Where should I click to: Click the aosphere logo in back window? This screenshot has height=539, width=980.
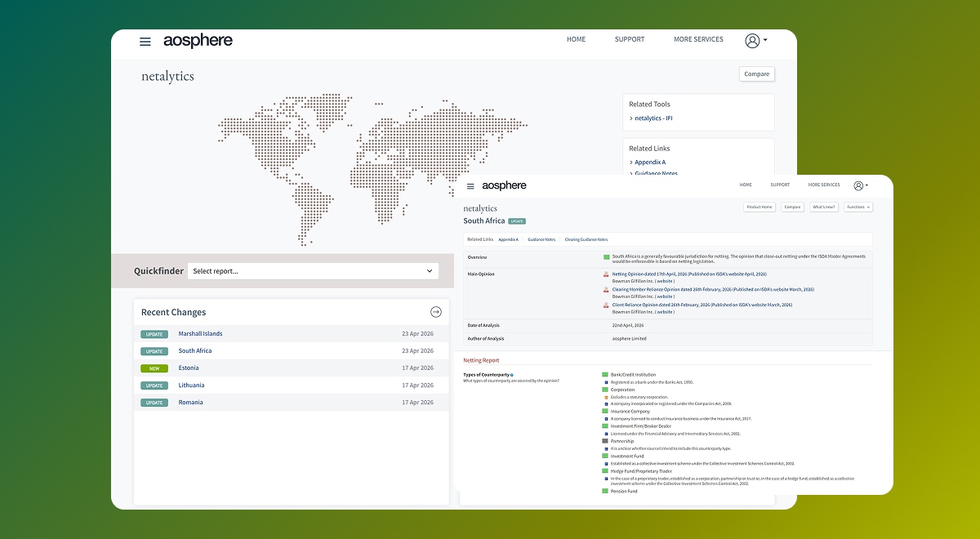[198, 41]
